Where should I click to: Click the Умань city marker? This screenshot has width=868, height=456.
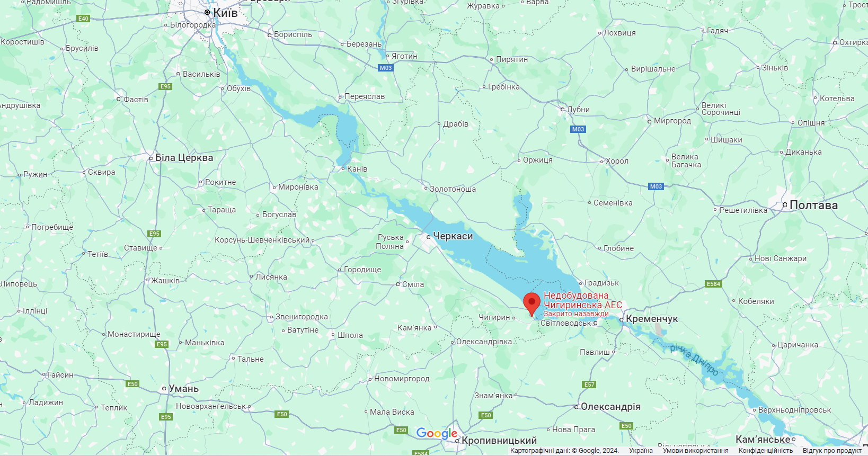(164, 389)
